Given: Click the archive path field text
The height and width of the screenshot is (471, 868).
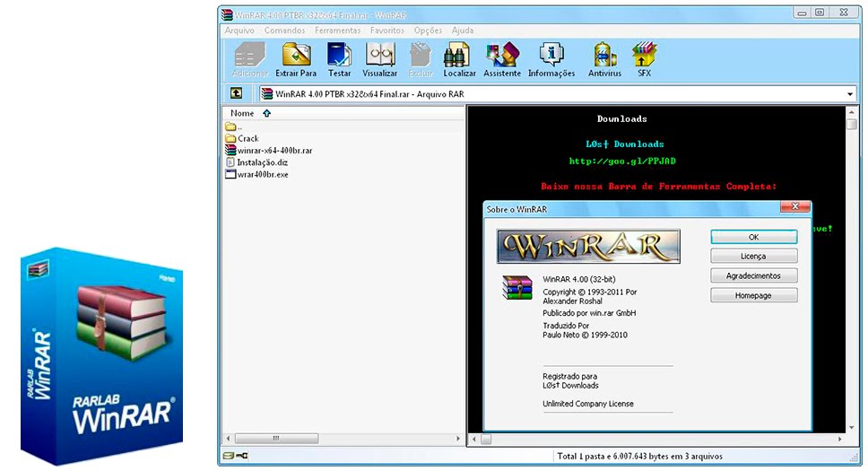Looking at the screenshot, I should tap(369, 94).
